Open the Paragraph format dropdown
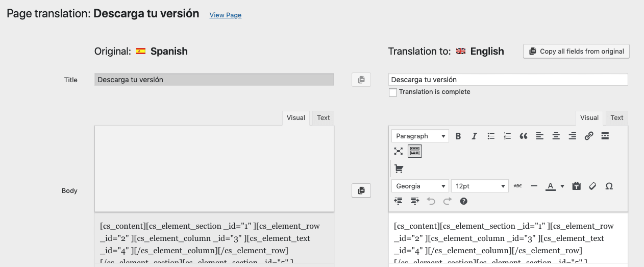644x267 pixels. (420, 136)
